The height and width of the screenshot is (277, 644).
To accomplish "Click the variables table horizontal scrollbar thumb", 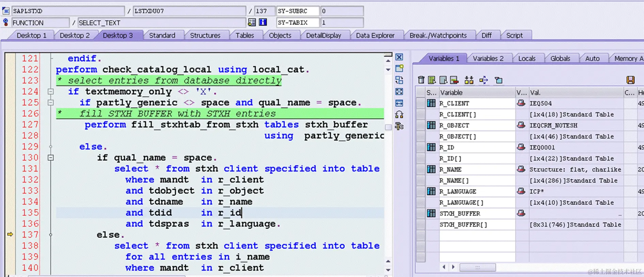I will click(477, 267).
